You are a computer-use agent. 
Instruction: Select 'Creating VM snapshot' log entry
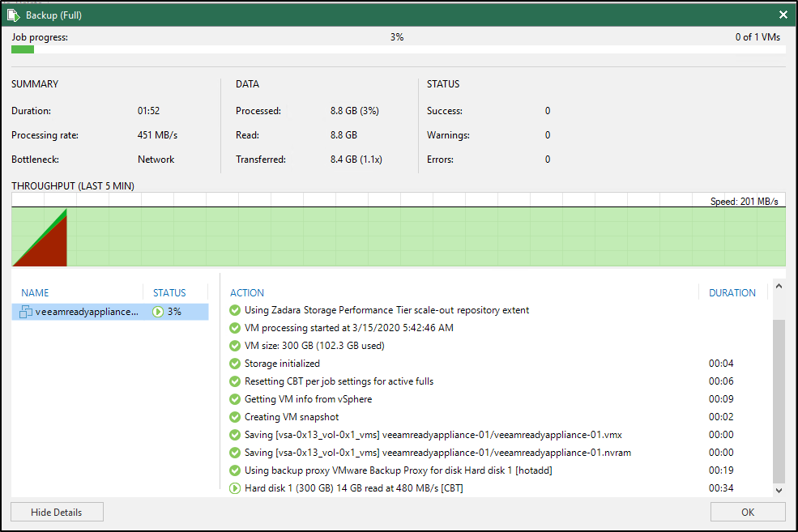click(x=292, y=417)
